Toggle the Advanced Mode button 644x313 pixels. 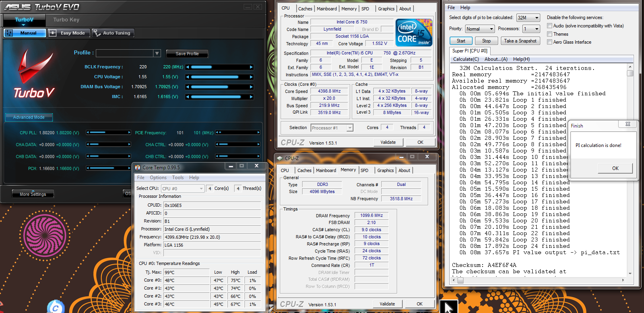point(29,117)
